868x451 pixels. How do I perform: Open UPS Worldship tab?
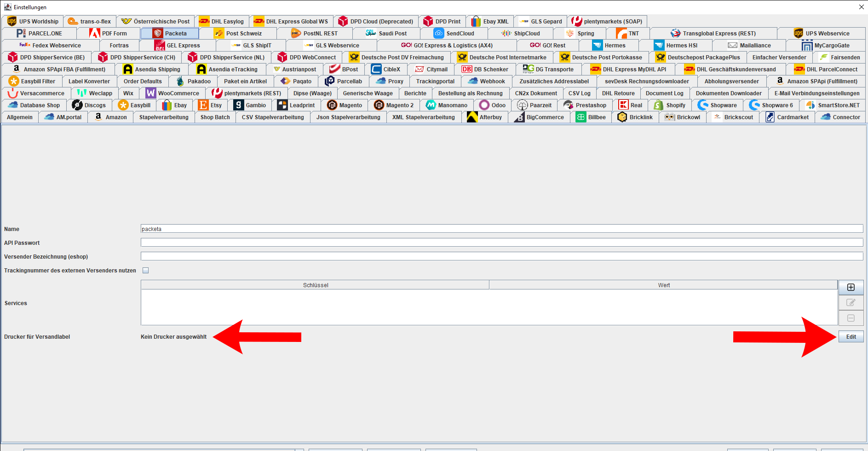[33, 21]
